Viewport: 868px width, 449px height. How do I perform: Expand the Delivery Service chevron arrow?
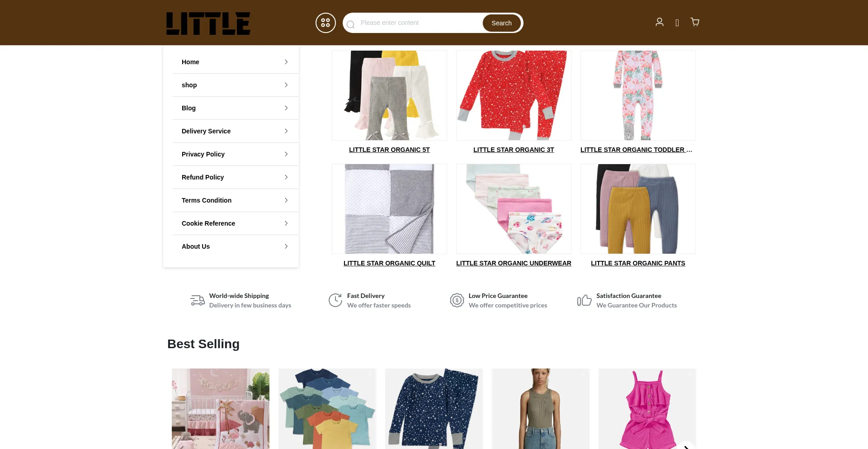pyautogui.click(x=286, y=131)
